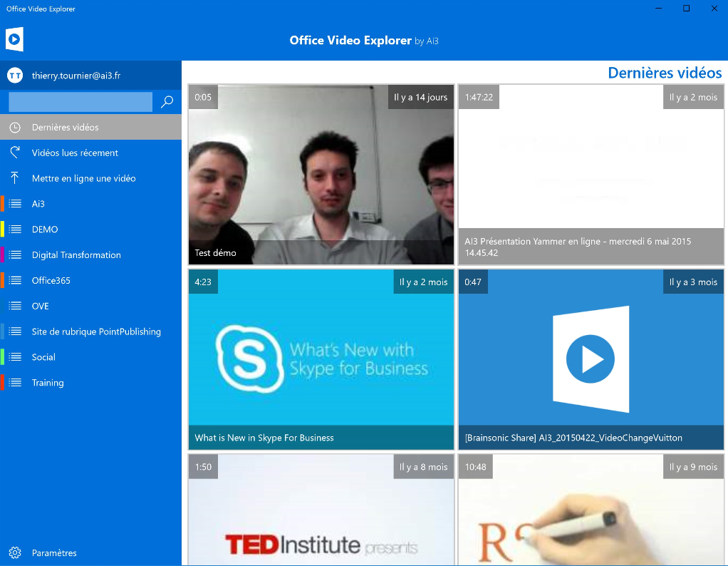728x566 pixels.
Task: Type in the search input field
Action: [x=80, y=102]
